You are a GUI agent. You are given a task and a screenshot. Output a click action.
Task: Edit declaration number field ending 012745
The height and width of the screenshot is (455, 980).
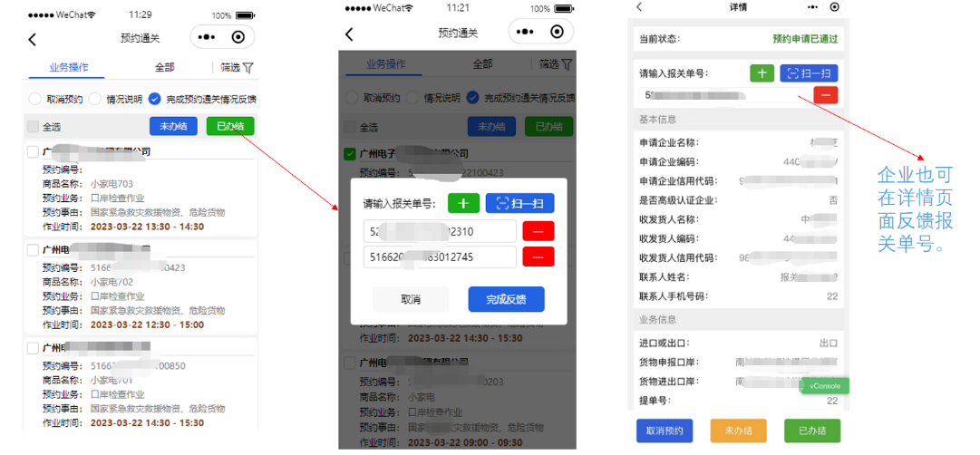click(x=440, y=257)
